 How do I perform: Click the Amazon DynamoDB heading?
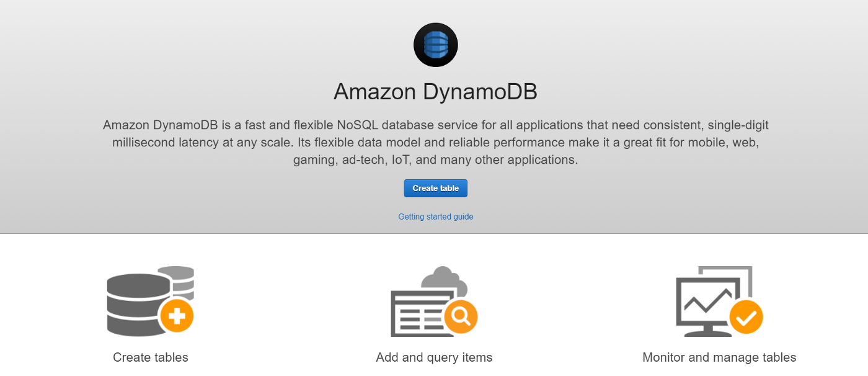pyautogui.click(x=435, y=92)
